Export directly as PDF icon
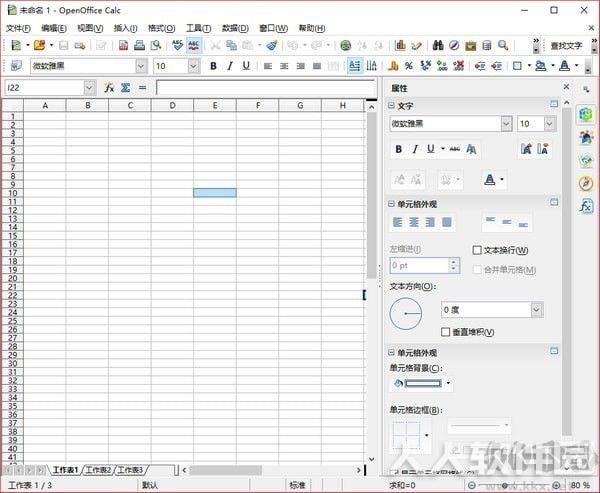This screenshot has height=493, width=600. (123, 45)
